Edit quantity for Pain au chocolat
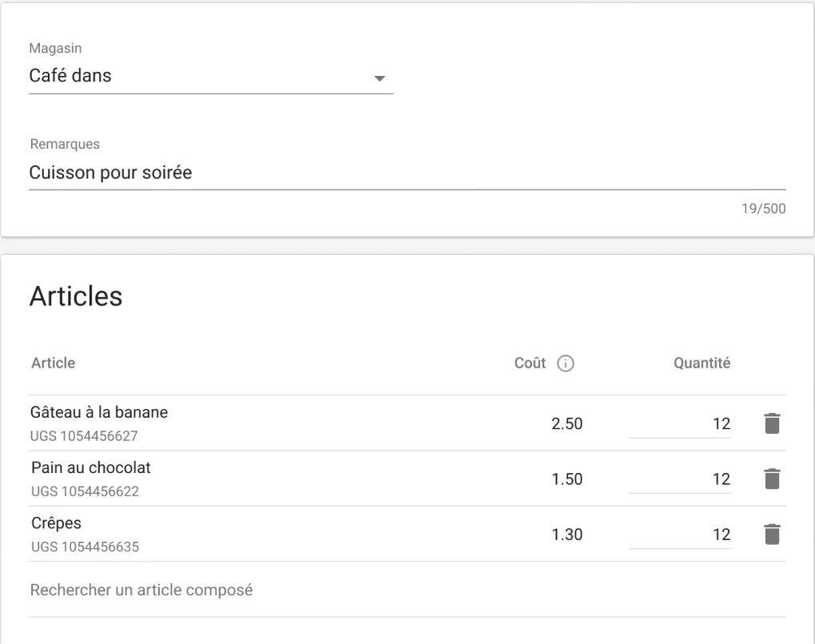The width and height of the screenshot is (815, 644). coord(680,479)
